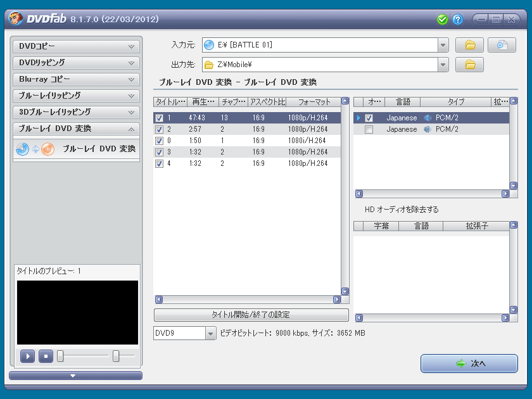Click title 4's 1080p/H.264 format cell
Screen dimensions: 532x399
(308, 163)
